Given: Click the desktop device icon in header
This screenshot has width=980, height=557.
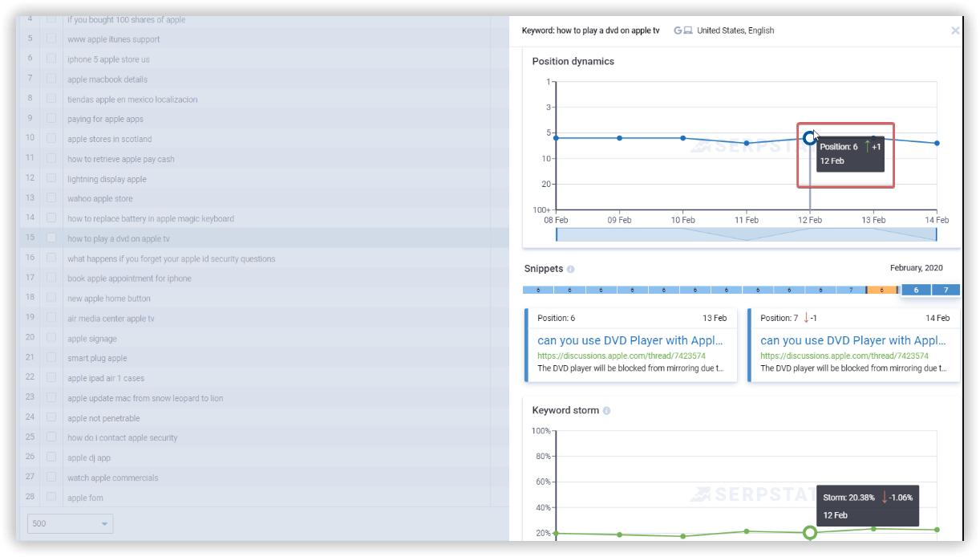Looking at the screenshot, I should coord(687,30).
